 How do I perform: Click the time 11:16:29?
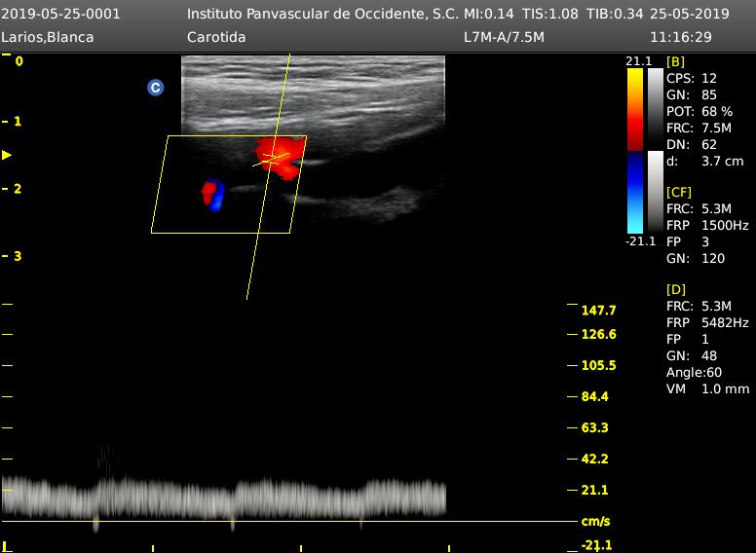pyautogui.click(x=681, y=37)
